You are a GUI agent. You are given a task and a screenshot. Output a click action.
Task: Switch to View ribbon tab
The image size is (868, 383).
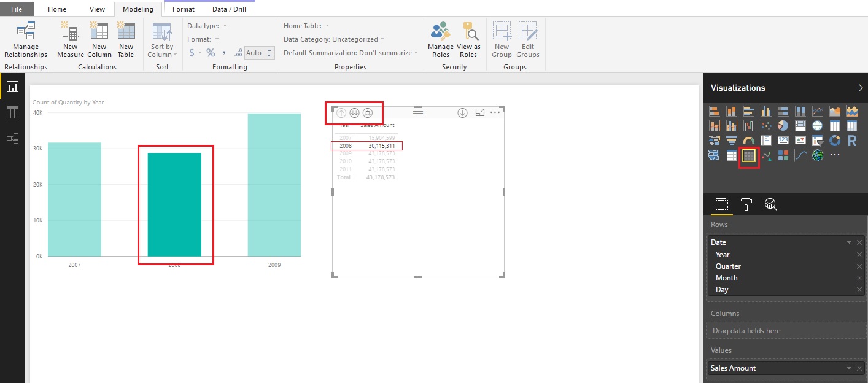[97, 9]
